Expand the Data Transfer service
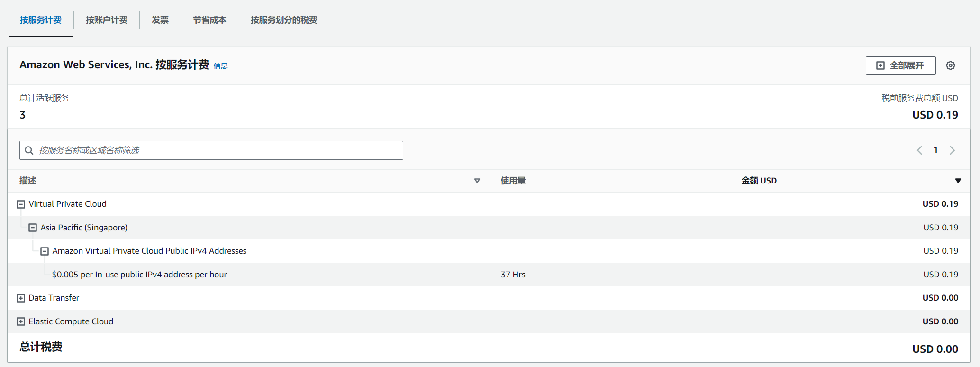 click(21, 298)
